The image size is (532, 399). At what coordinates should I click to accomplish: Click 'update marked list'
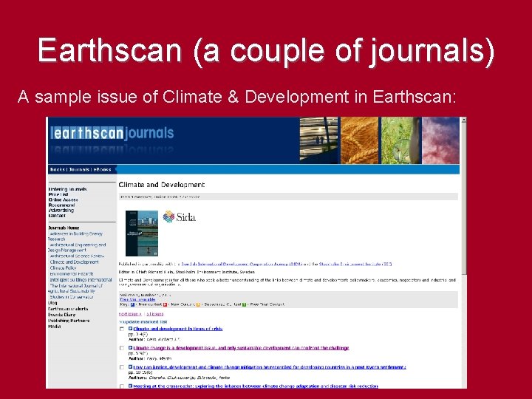144,321
